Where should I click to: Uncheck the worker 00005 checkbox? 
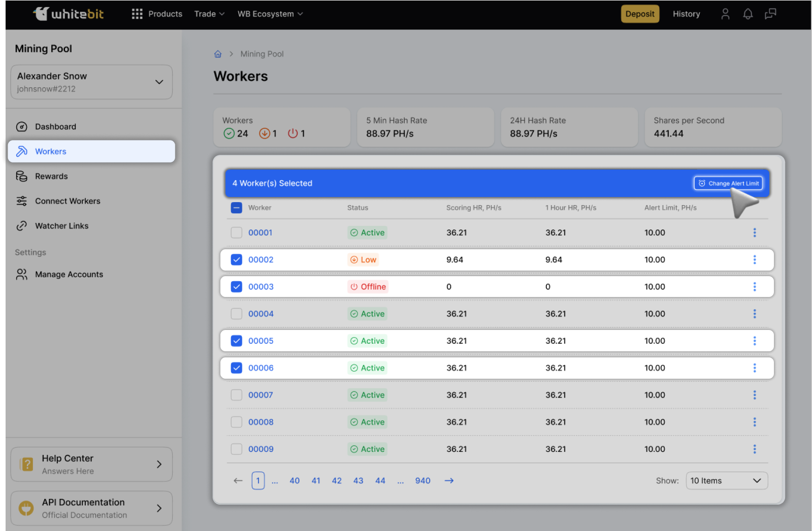tap(237, 341)
